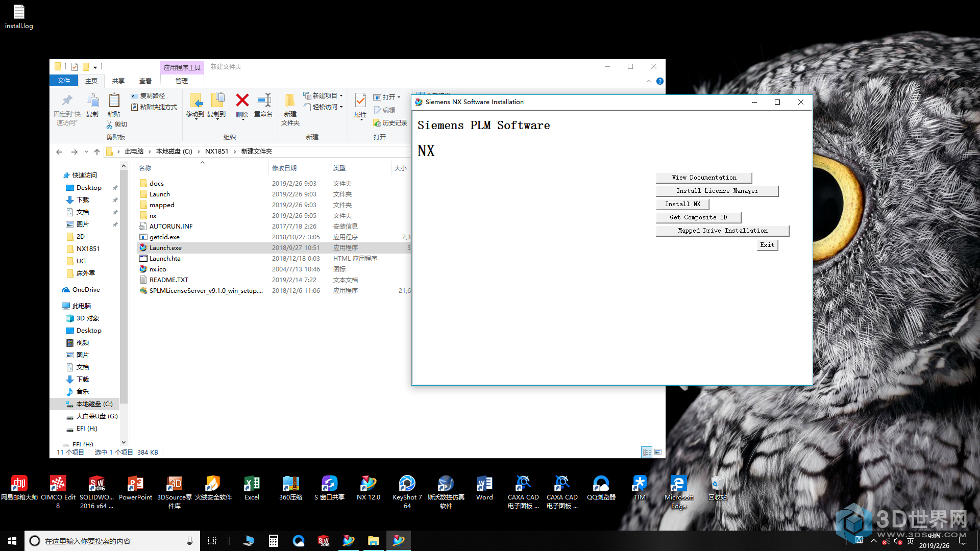Select the docs folder
This screenshot has width=980, height=551.
tap(157, 184)
